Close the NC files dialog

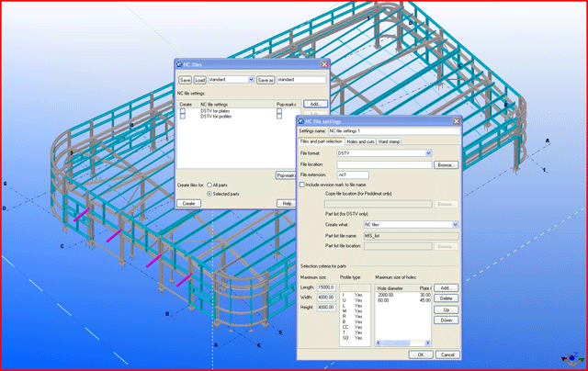(324, 64)
